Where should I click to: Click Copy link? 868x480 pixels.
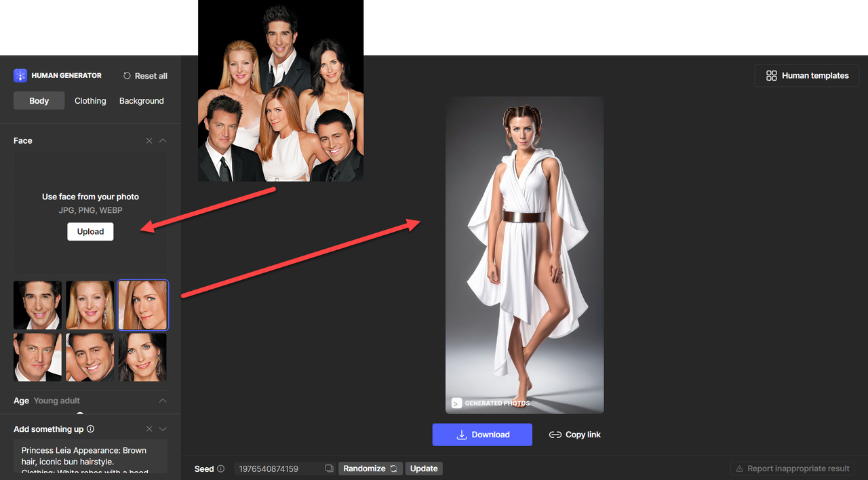(575, 435)
